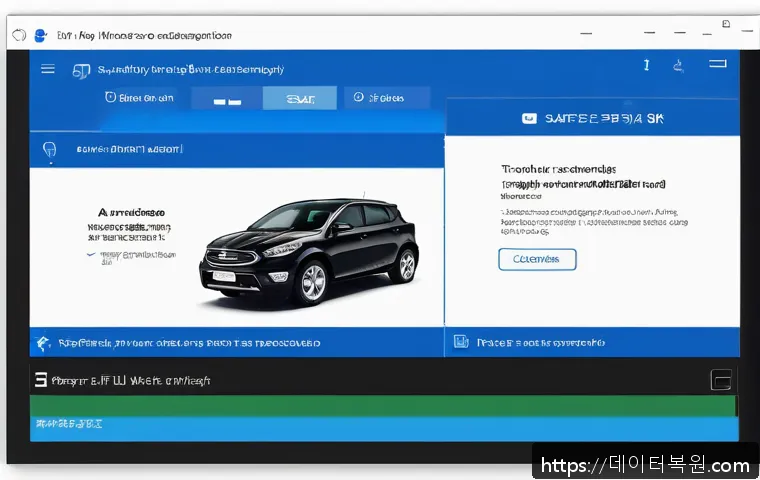Screen dimensions: 760x480
Task: Click the app logo beside the header title
Action: pos(81,71)
